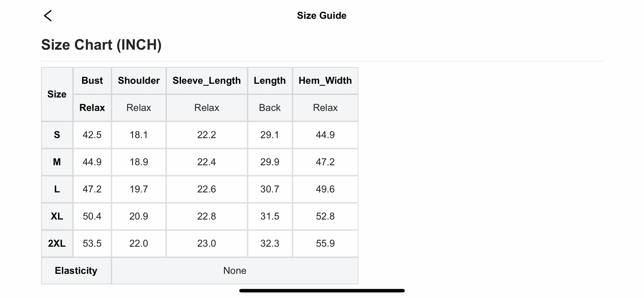Select the 55.9 hem width cell

tap(325, 244)
